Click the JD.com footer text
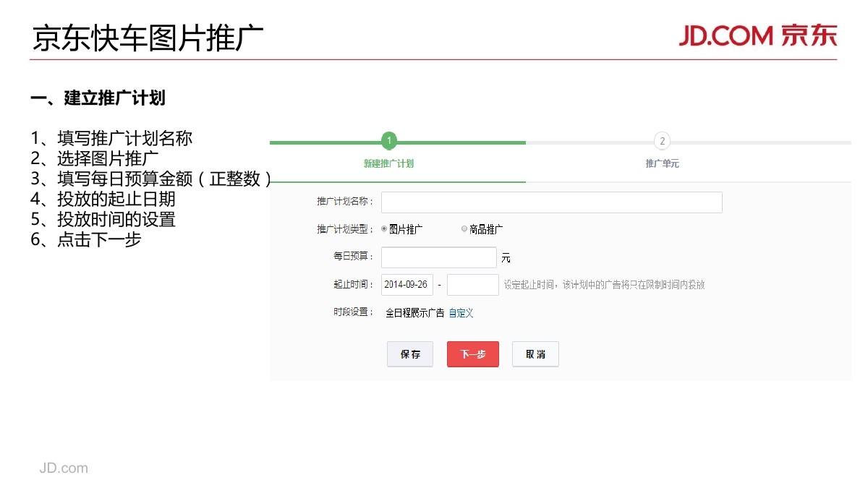Screen dimensions: 868x488 pos(64,468)
